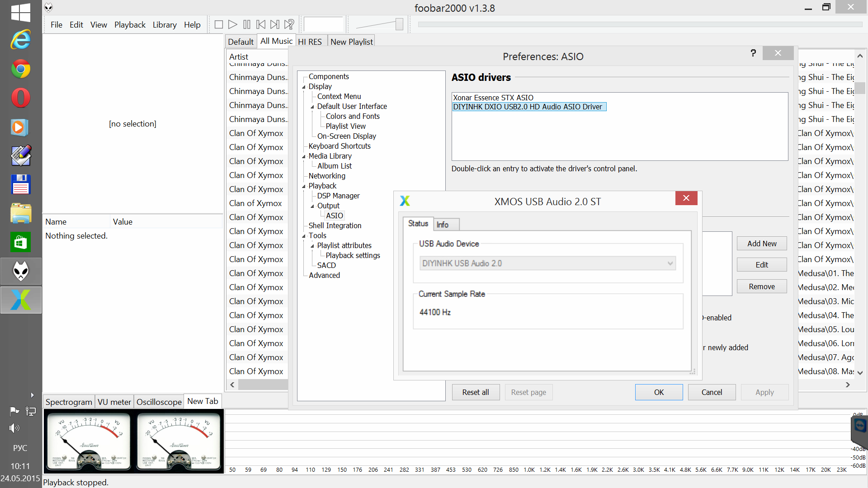The image size is (868, 488).
Task: Close the Preferences: ASIO window
Action: [x=778, y=53]
